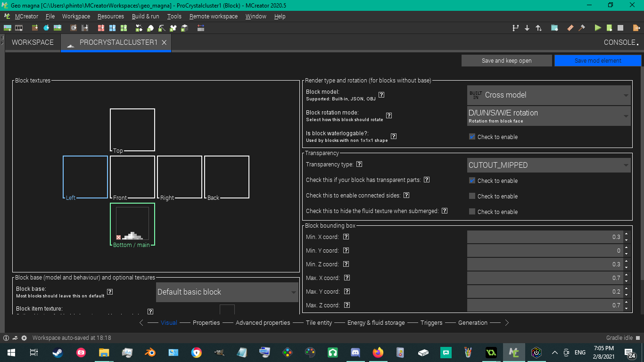Open the workspace folder icon in the toolbar
Screen dimensions: 644x362
[x=554, y=28]
